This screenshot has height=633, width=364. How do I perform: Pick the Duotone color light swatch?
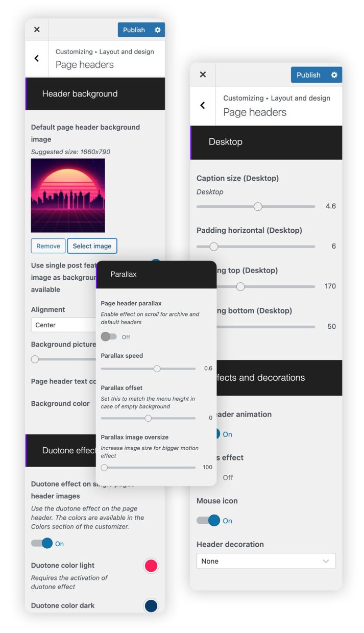click(151, 566)
